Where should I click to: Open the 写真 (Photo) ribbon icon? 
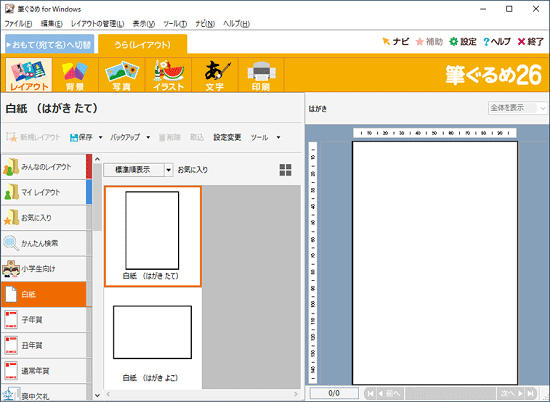coord(122,75)
